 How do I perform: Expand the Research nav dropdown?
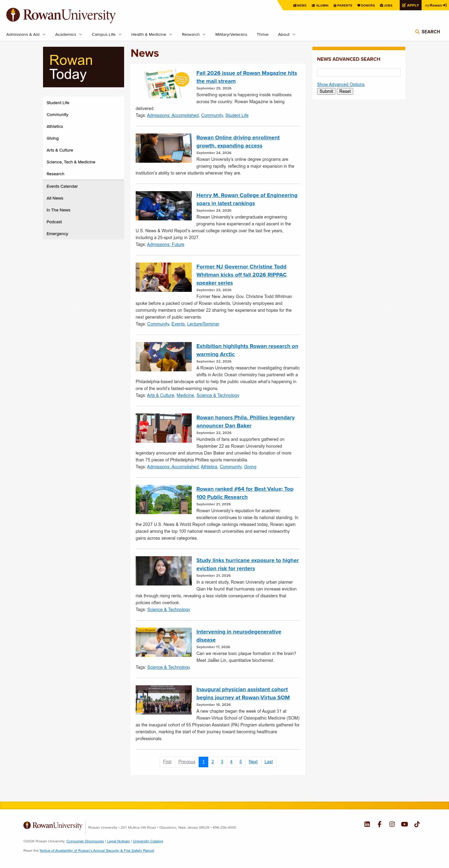click(194, 34)
